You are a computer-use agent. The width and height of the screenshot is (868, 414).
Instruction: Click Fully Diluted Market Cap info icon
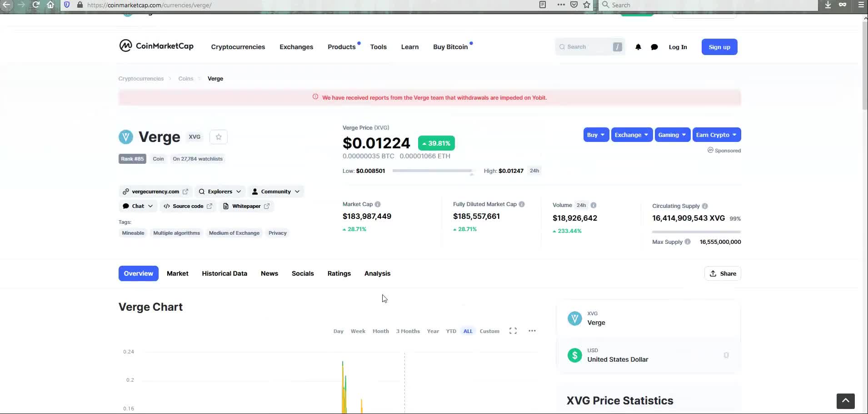[x=522, y=204]
